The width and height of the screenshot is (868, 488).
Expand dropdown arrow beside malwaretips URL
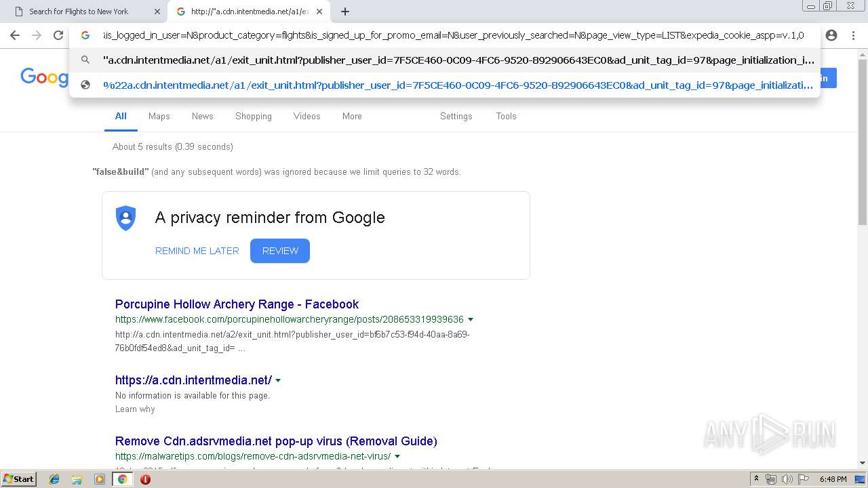pos(397,457)
